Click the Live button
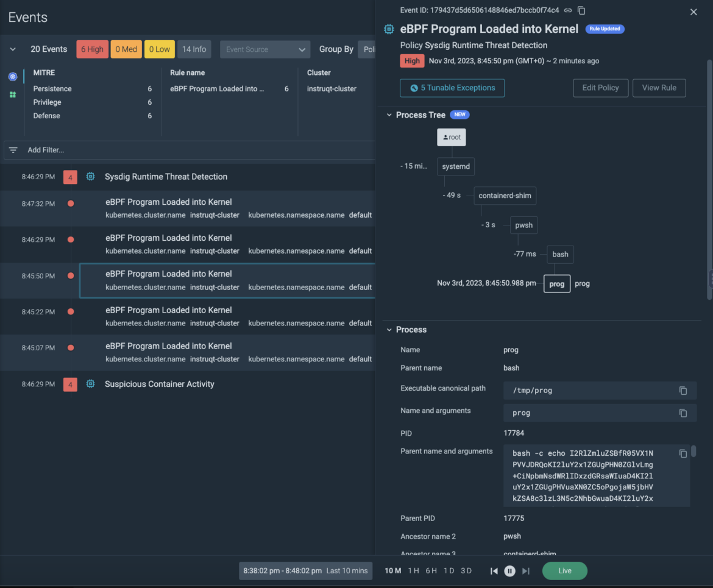 [565, 571]
